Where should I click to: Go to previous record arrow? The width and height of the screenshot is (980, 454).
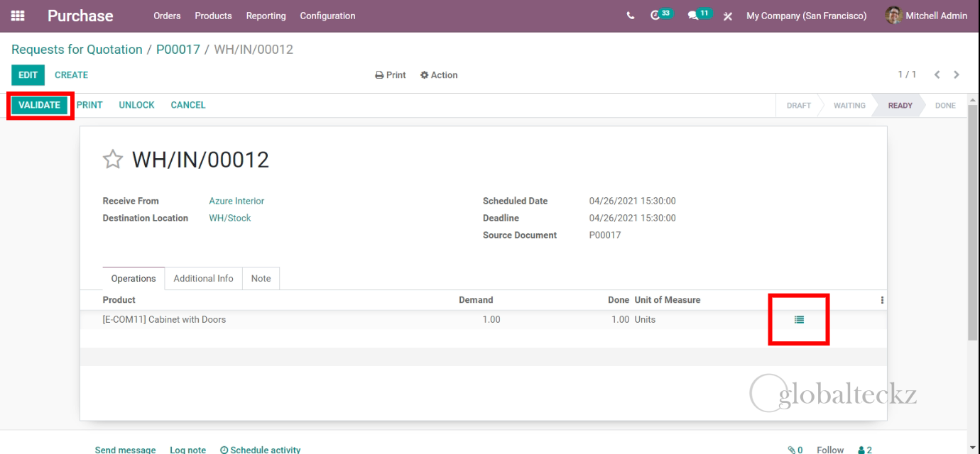pyautogui.click(x=937, y=74)
